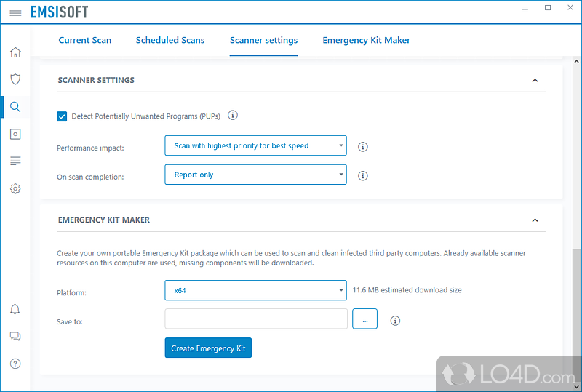Open the Scan magnifier section
This screenshot has height=392, width=582.
(x=15, y=107)
